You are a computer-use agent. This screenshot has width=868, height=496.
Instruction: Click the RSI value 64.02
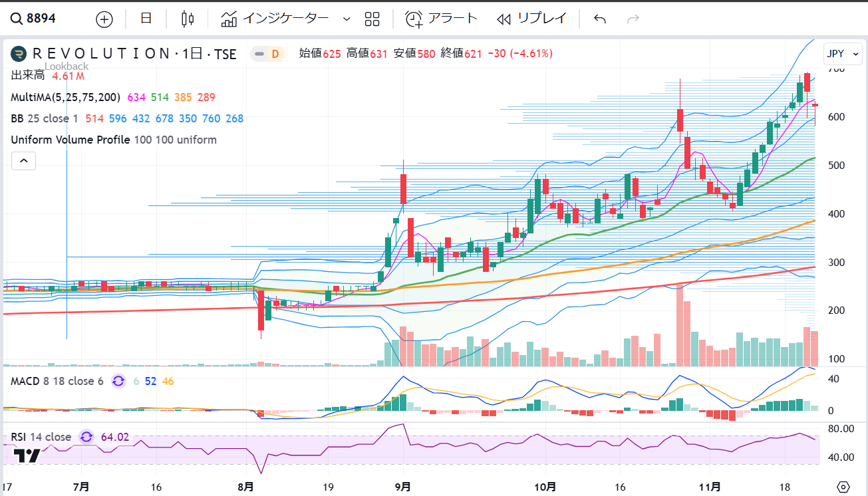click(x=115, y=437)
